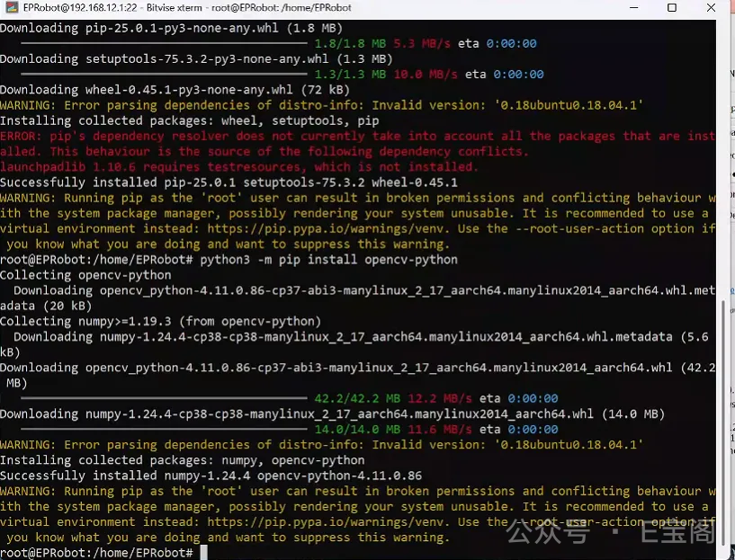Image resolution: width=735 pixels, height=560 pixels.
Task: Click the Bitvise xterm icon in title bar
Action: point(10,8)
